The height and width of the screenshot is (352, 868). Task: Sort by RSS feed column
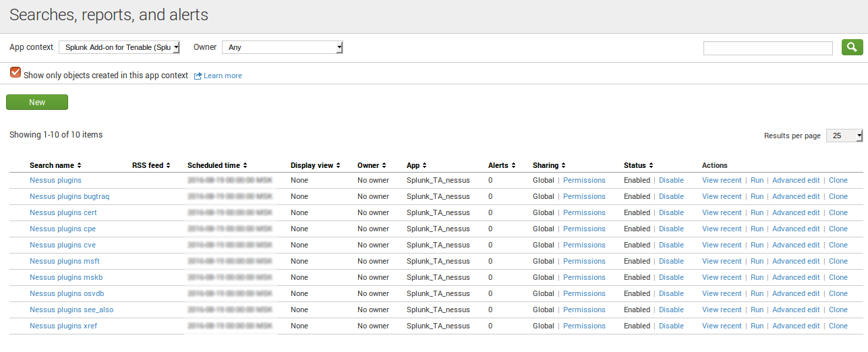pos(151,165)
